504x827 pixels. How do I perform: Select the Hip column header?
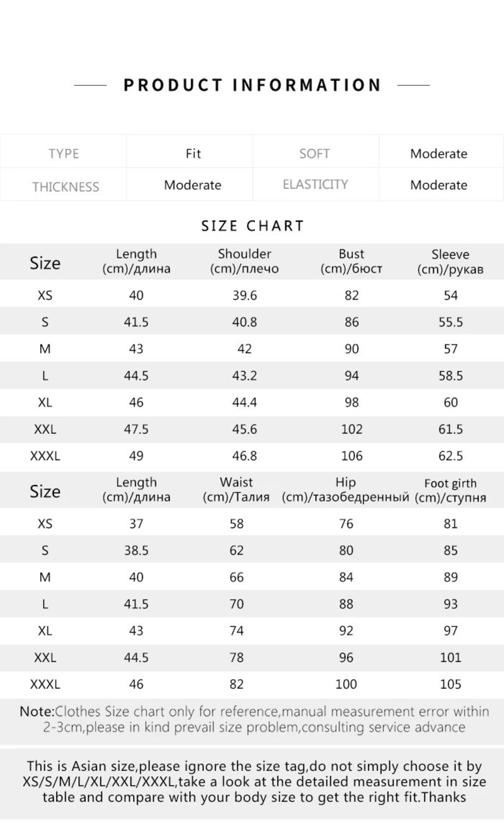click(x=345, y=489)
